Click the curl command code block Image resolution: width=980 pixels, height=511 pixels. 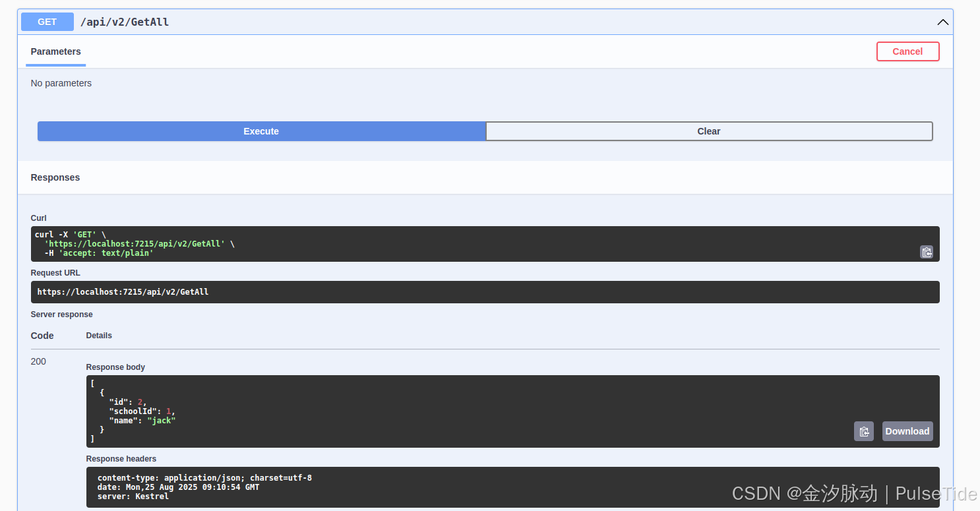(x=485, y=244)
